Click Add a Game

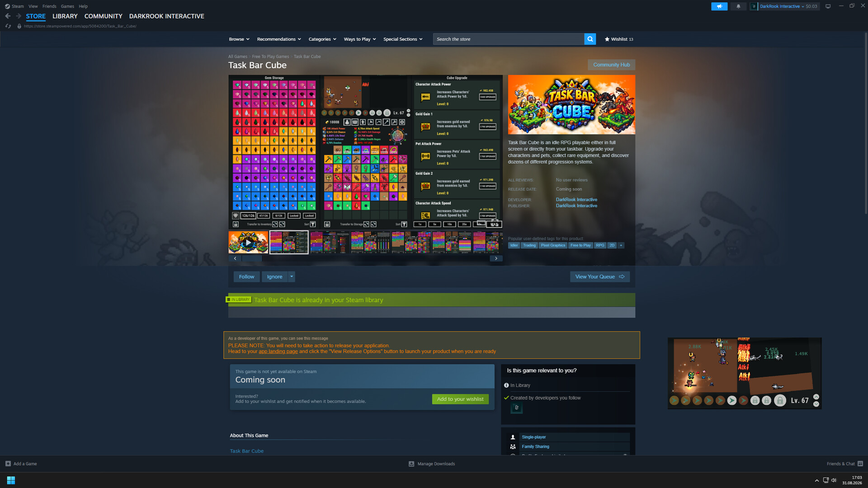tap(21, 464)
